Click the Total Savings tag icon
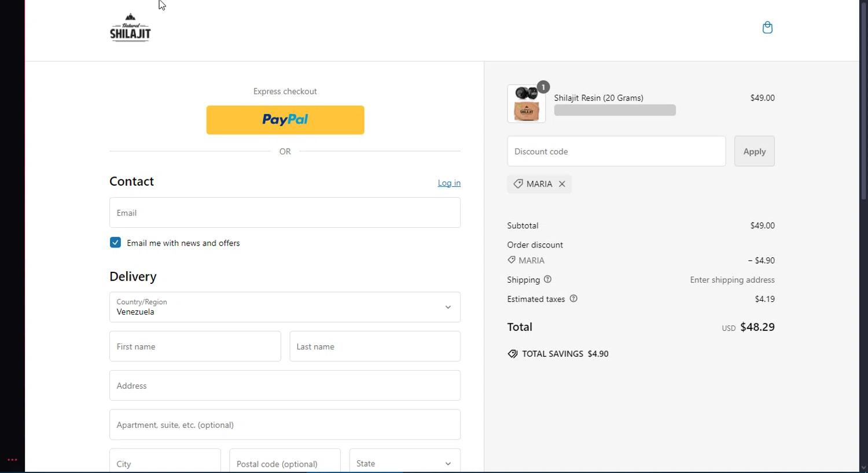Image resolution: width=868 pixels, height=473 pixels. click(x=513, y=354)
